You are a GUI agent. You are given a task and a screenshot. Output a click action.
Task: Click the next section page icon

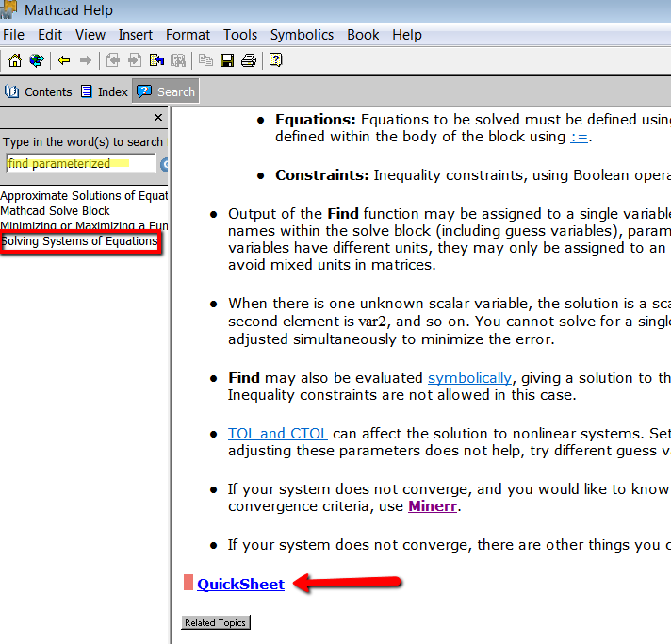(x=135, y=60)
